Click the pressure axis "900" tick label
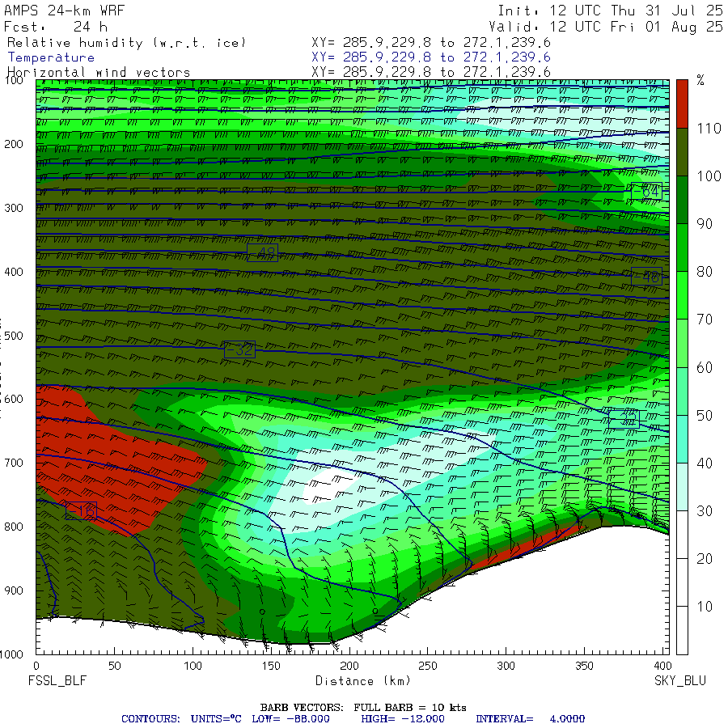 pyautogui.click(x=14, y=590)
